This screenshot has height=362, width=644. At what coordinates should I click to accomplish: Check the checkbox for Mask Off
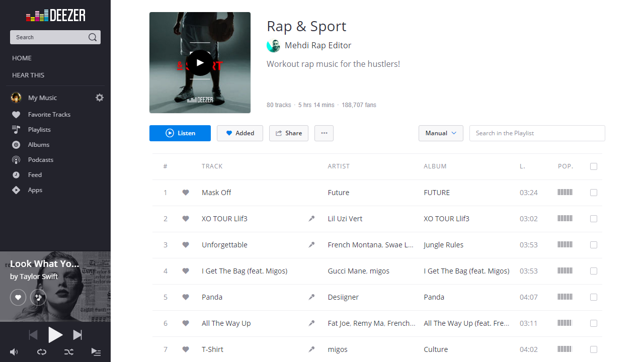[x=594, y=193]
